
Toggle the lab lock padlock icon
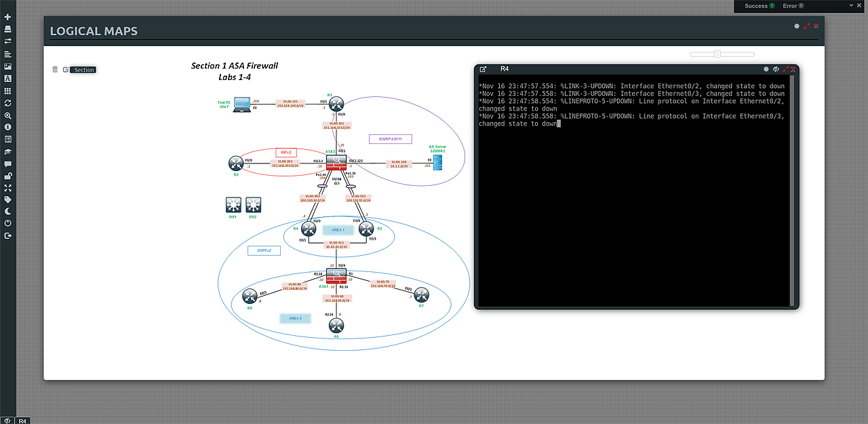(x=7, y=176)
